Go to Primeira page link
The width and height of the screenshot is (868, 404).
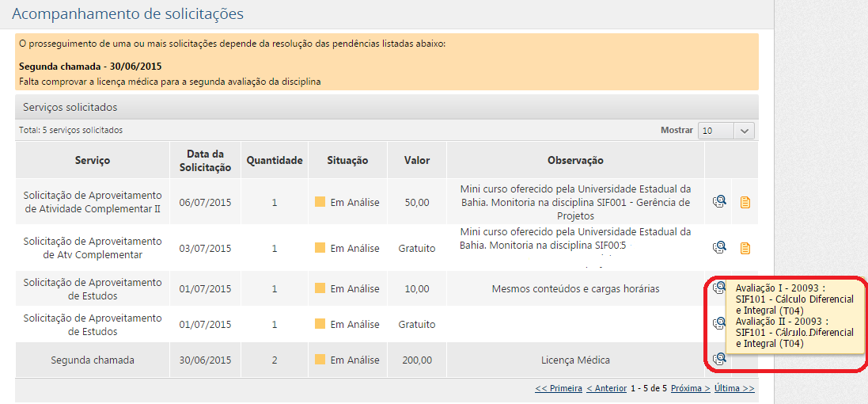point(559,388)
